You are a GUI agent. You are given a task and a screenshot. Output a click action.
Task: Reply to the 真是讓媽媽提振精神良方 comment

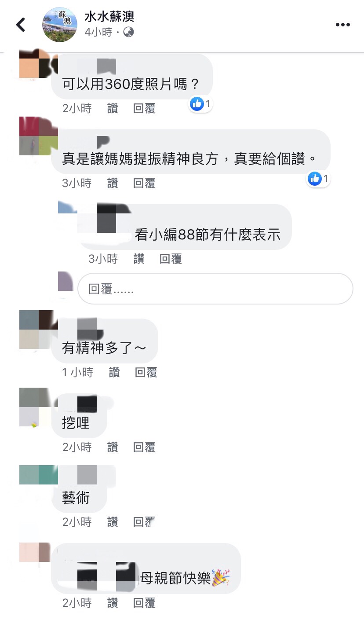click(145, 183)
